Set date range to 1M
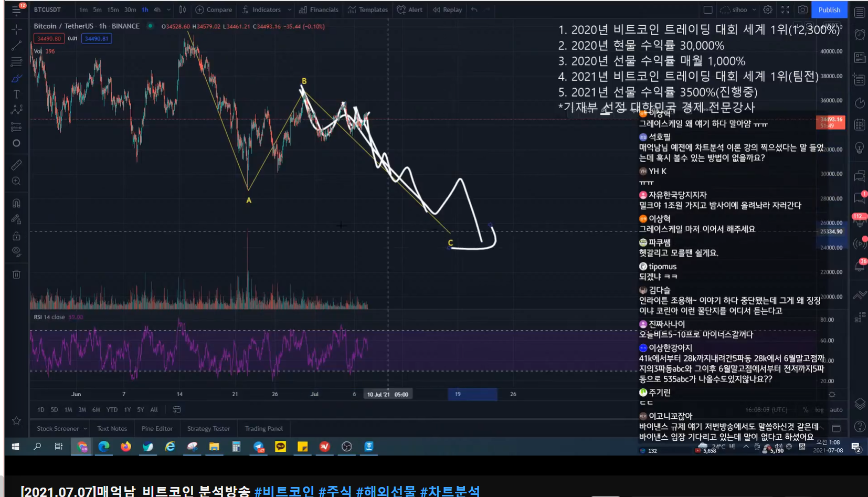Image resolution: width=868 pixels, height=497 pixels. coord(68,410)
